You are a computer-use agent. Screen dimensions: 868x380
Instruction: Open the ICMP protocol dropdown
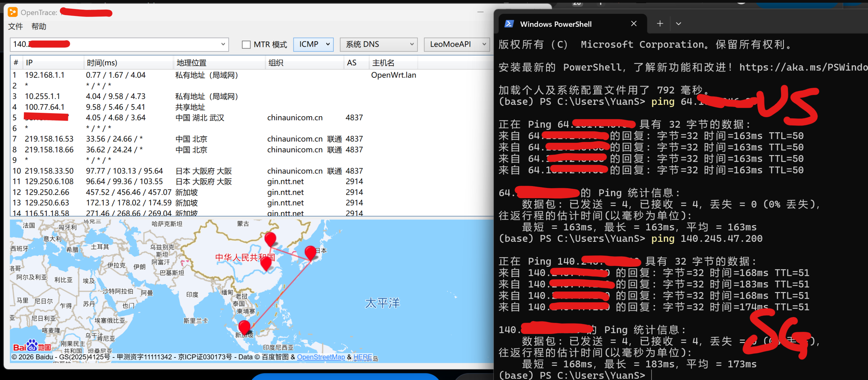click(x=313, y=45)
